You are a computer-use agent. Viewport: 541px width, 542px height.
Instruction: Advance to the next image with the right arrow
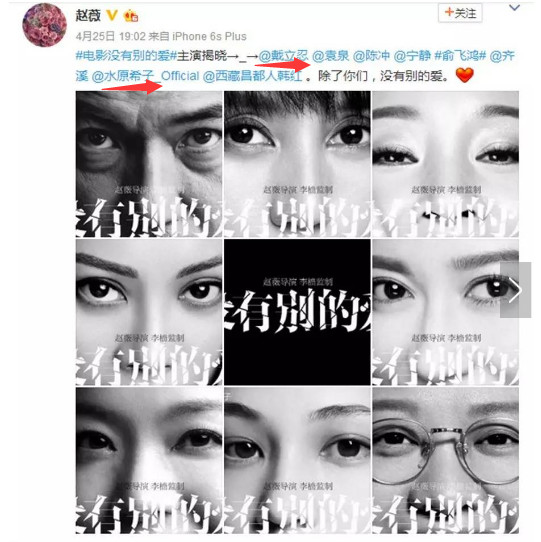coord(515,290)
